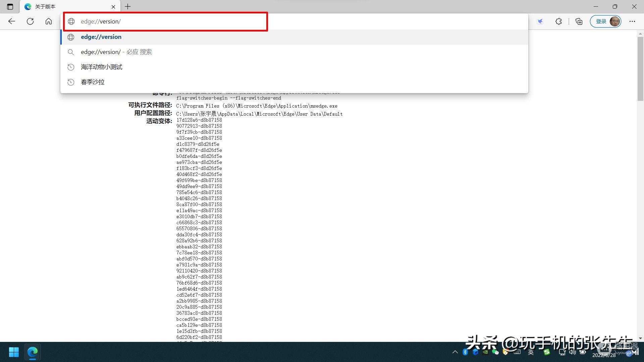The width and height of the screenshot is (644, 362).
Task: Choose the edge://version suggestion
Action: click(294, 37)
